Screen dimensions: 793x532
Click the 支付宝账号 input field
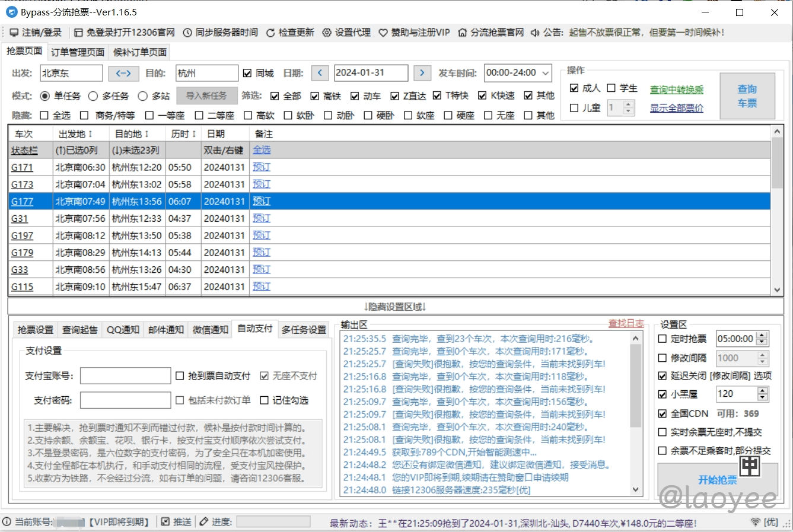coord(125,375)
